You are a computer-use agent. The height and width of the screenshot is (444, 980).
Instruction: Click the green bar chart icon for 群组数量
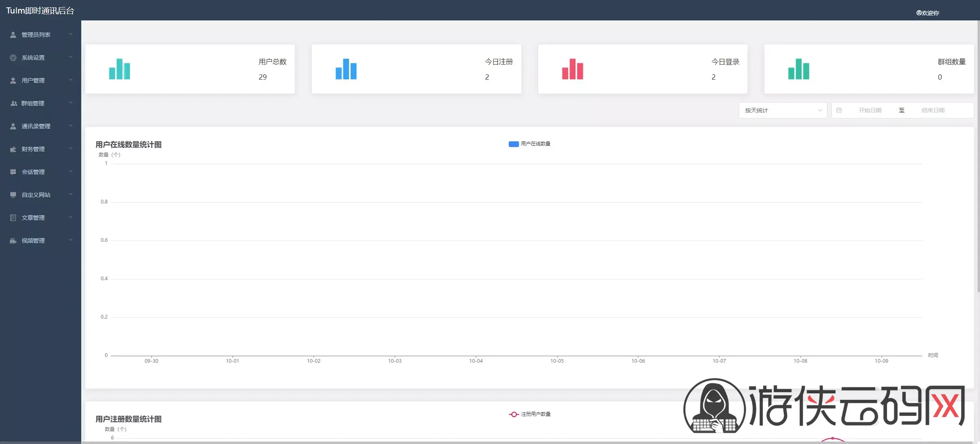click(x=799, y=69)
